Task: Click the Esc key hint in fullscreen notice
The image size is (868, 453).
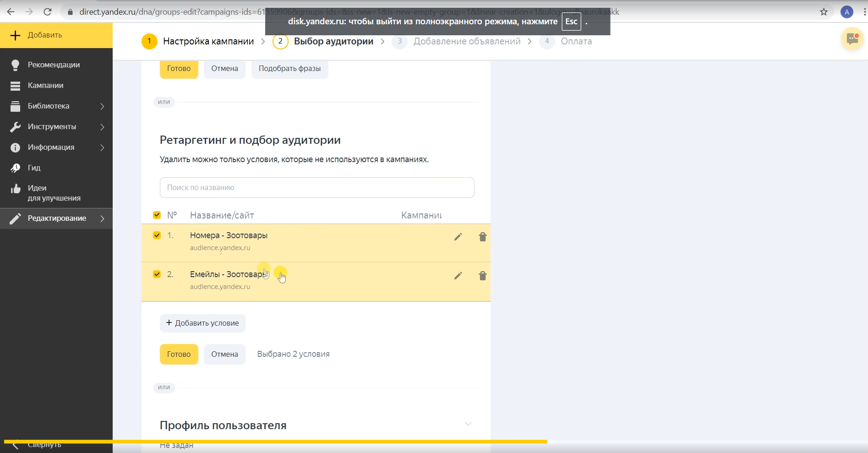Action: coord(571,22)
